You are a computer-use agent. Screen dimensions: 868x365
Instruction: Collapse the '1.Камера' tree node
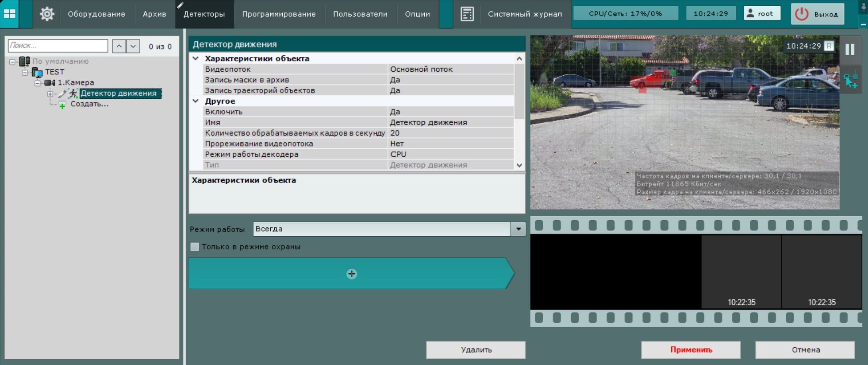point(38,83)
